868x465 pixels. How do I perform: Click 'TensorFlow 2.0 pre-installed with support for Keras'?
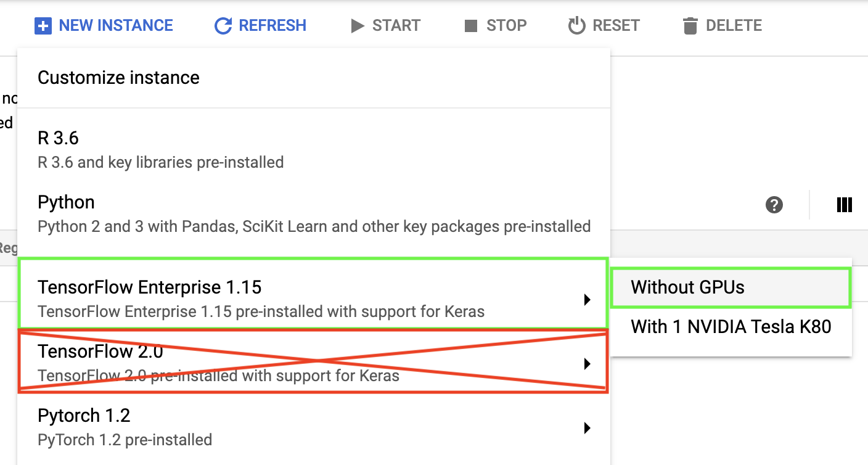pyautogui.click(x=219, y=375)
